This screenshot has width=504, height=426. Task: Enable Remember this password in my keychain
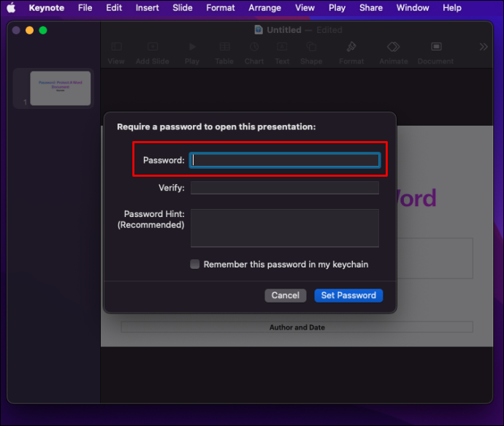coord(194,265)
